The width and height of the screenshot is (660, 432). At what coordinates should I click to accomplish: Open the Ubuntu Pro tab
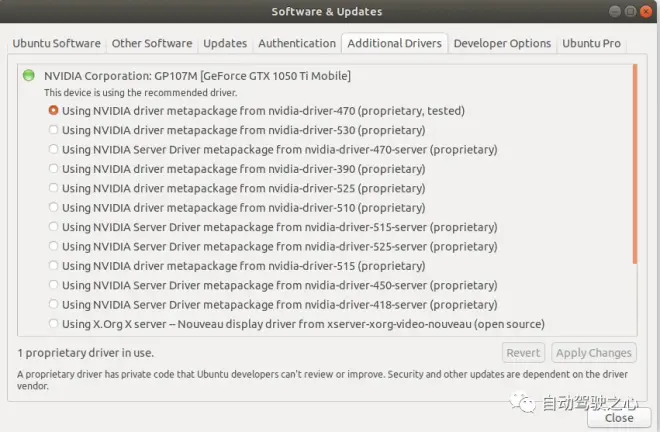tap(591, 43)
